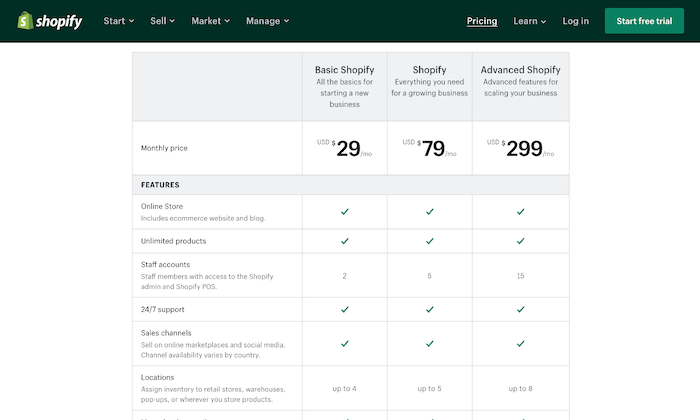
Task: Click the 24/7 support feature label
Action: click(162, 309)
